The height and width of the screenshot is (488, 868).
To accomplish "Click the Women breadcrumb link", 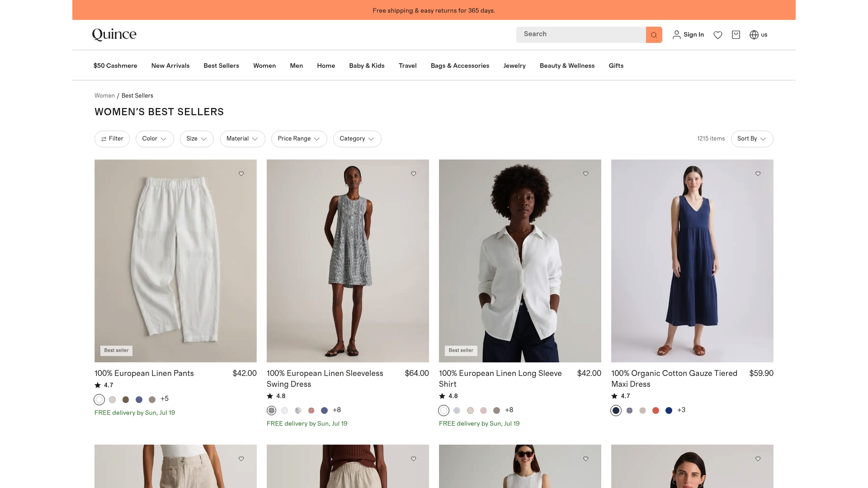I will pos(104,96).
